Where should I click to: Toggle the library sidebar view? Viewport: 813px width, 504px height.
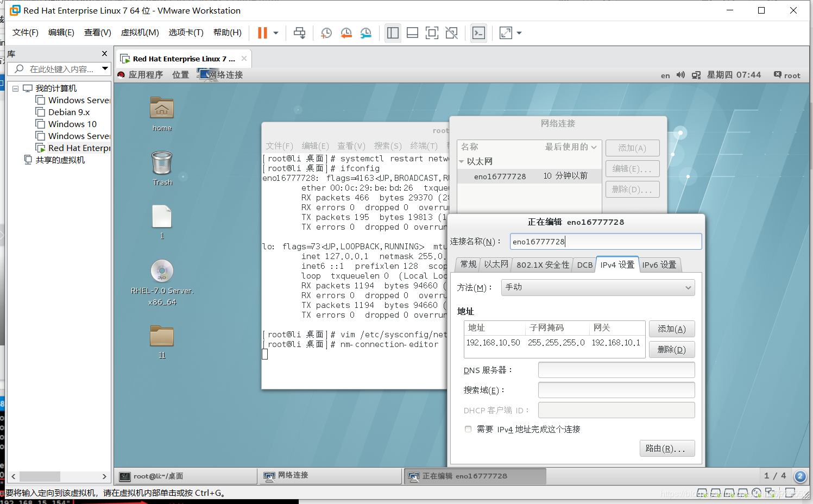(x=393, y=33)
